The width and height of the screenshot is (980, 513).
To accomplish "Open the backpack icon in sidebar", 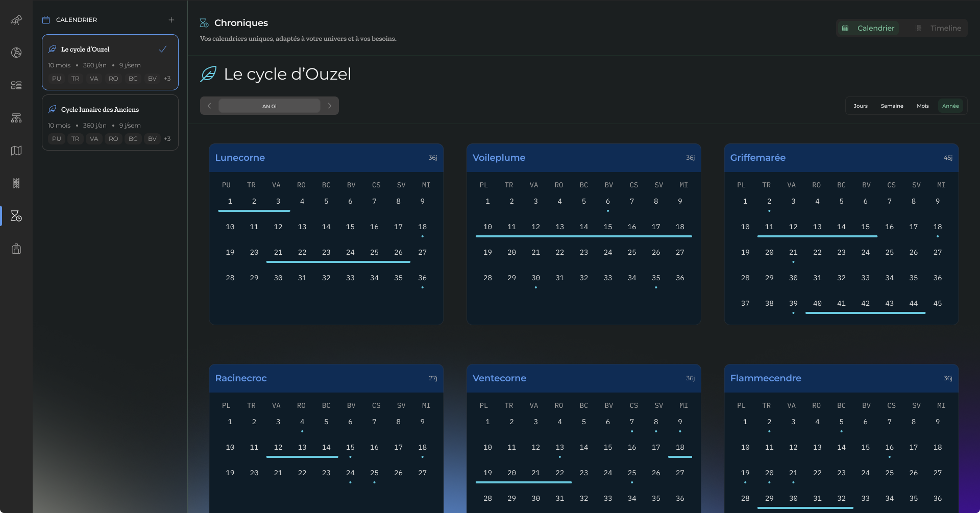I will click(x=16, y=249).
